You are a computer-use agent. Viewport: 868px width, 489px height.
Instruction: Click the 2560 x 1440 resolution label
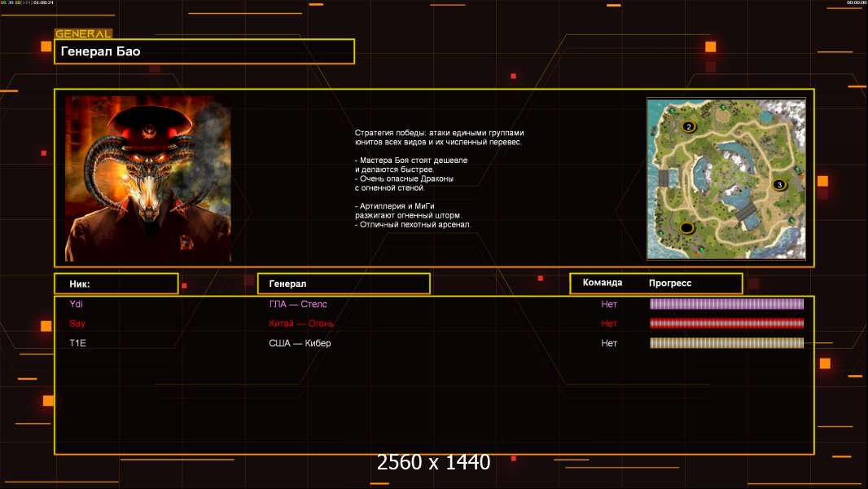[x=433, y=462]
